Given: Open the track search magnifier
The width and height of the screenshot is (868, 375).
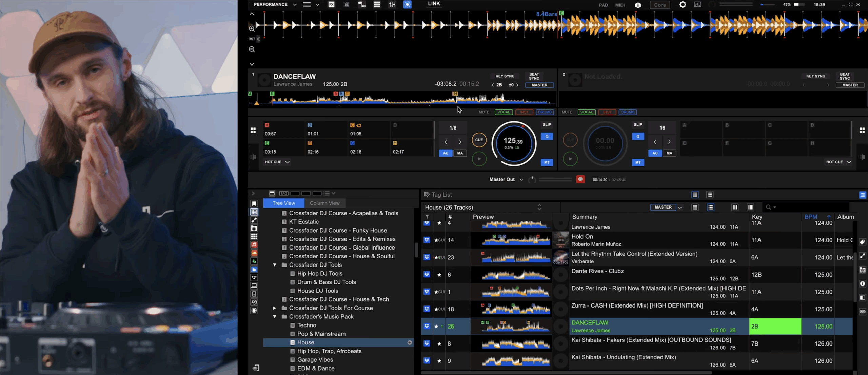Looking at the screenshot, I should click(769, 207).
